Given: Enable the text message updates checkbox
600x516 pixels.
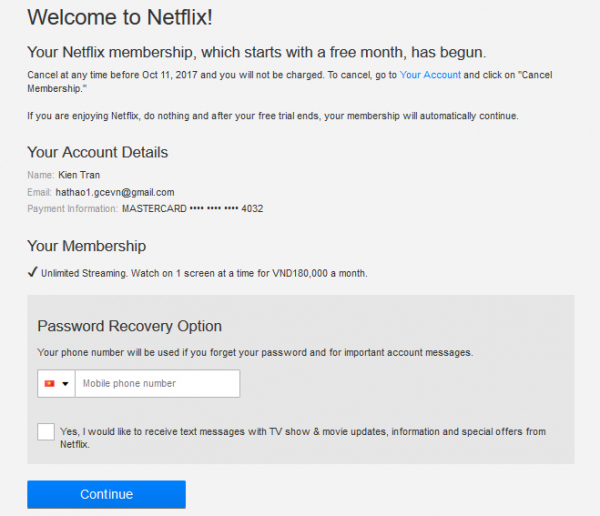Looking at the screenshot, I should tap(46, 432).
